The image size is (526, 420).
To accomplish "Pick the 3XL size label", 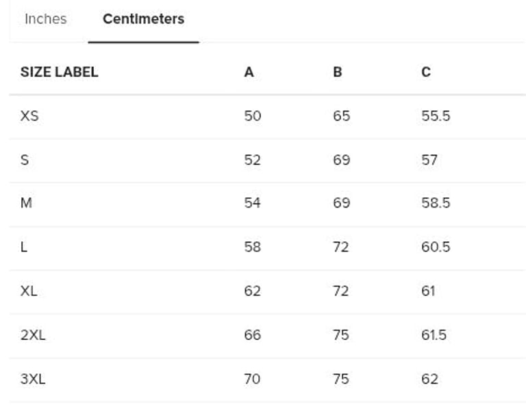I will (x=33, y=379).
